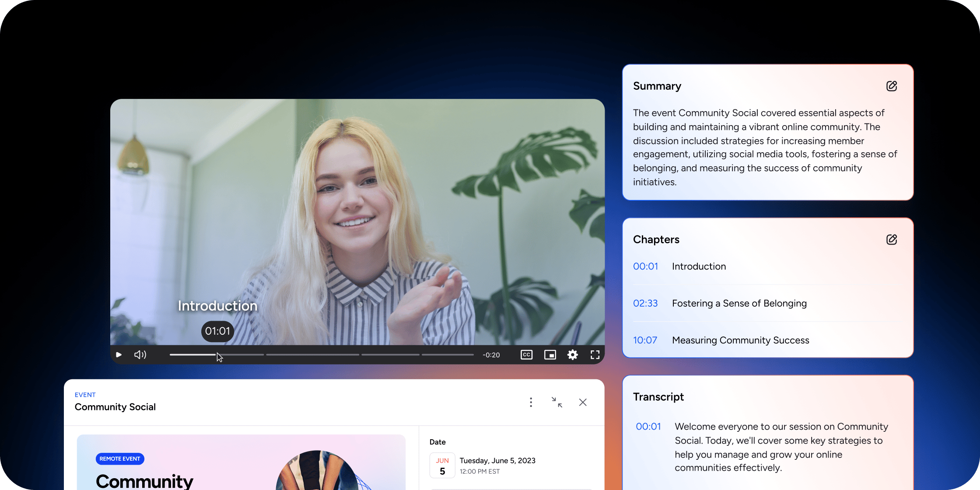The width and height of the screenshot is (980, 490).
Task: Play the video
Action: pos(119,355)
